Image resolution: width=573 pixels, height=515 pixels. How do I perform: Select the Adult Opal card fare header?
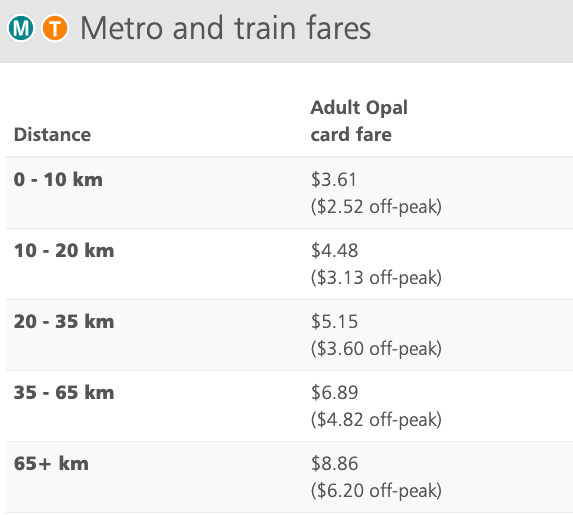[x=359, y=121]
